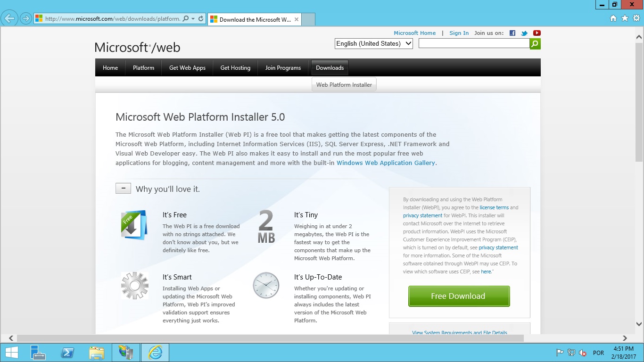Click the It's Smart heading text
The image size is (644, 362).
pos(177,277)
